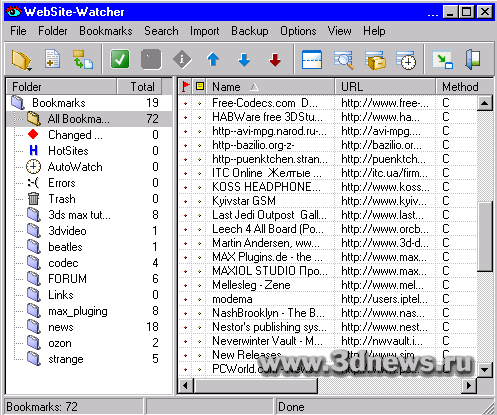Click the horizontal scrollbar right arrow
Viewport: 497px width, 415px height.
coord(469,386)
